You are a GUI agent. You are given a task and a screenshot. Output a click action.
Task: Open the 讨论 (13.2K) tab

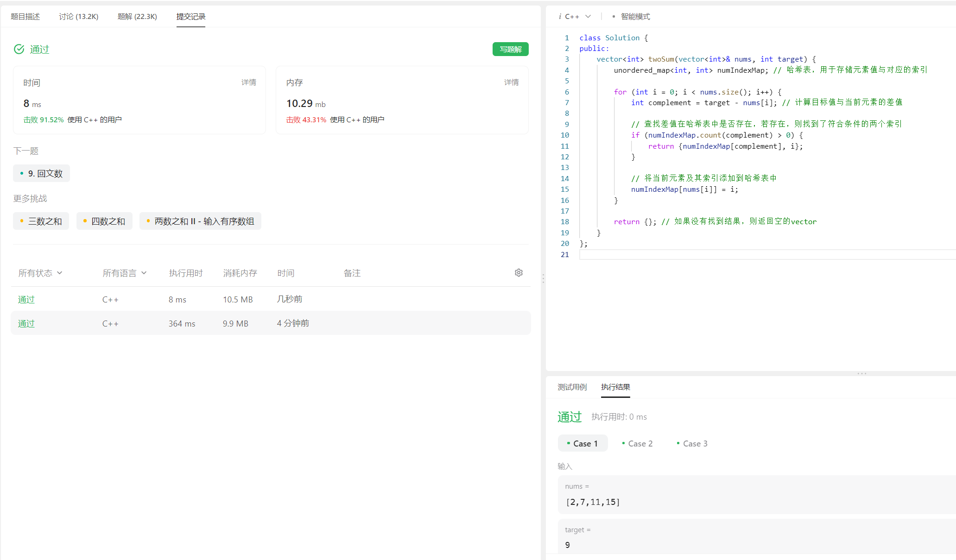pyautogui.click(x=79, y=17)
